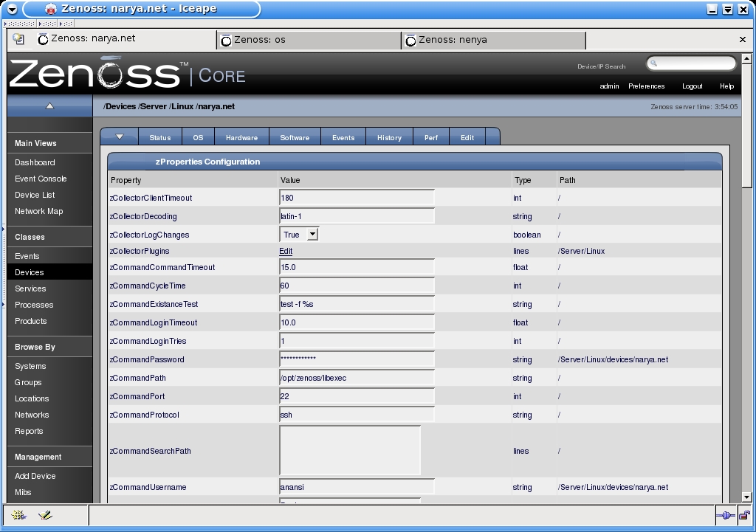
Task: Click the Navigator icon in status bar
Action: point(18,515)
